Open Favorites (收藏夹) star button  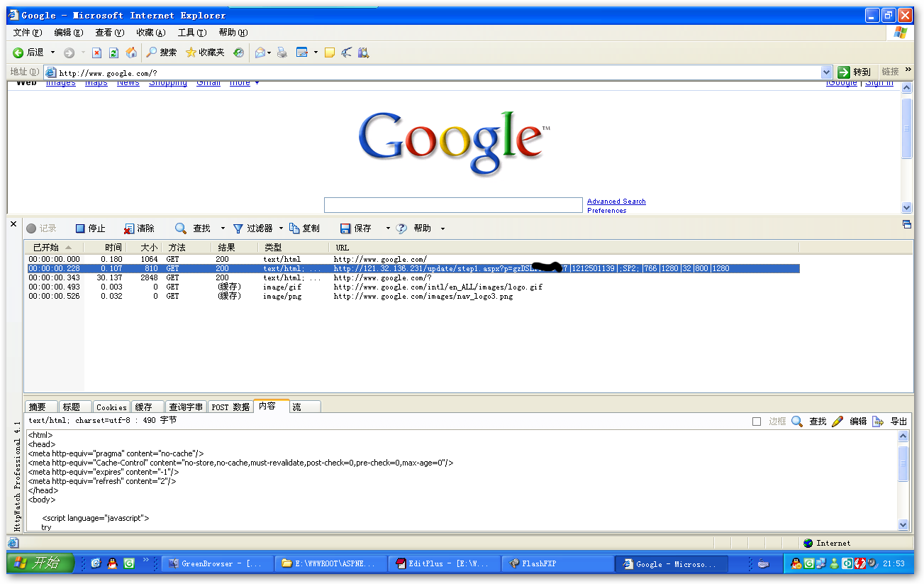click(205, 53)
